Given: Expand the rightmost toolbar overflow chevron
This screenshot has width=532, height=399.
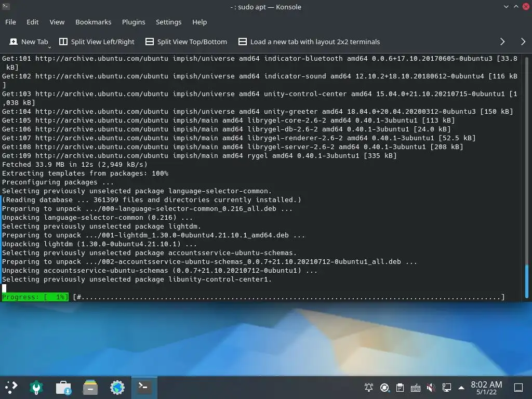Looking at the screenshot, I should pos(523,42).
